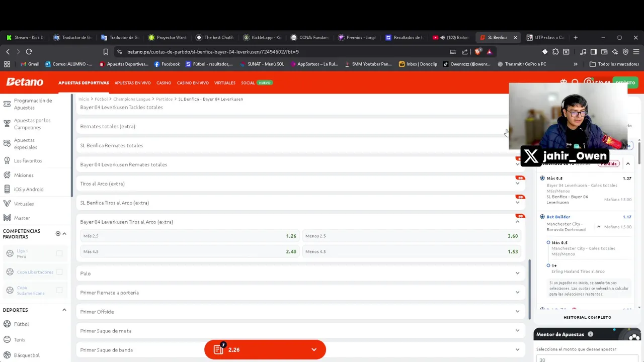Open the Mentor de Apuestas info icon
The height and width of the screenshot is (362, 644).
point(590,334)
